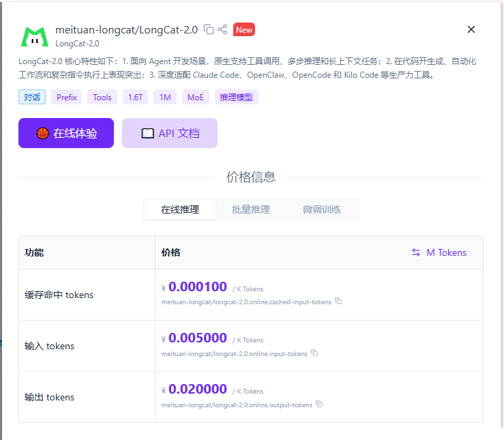Click the price 0.005000

point(198,338)
